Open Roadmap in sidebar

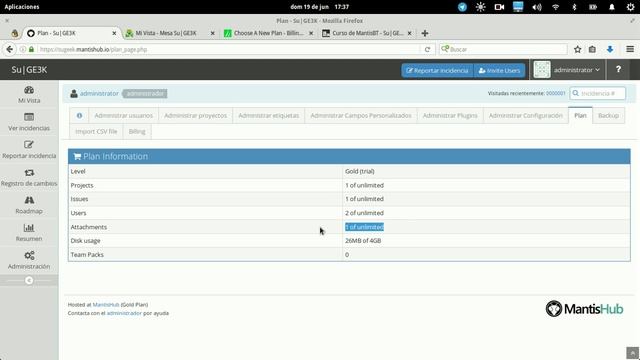[29, 205]
